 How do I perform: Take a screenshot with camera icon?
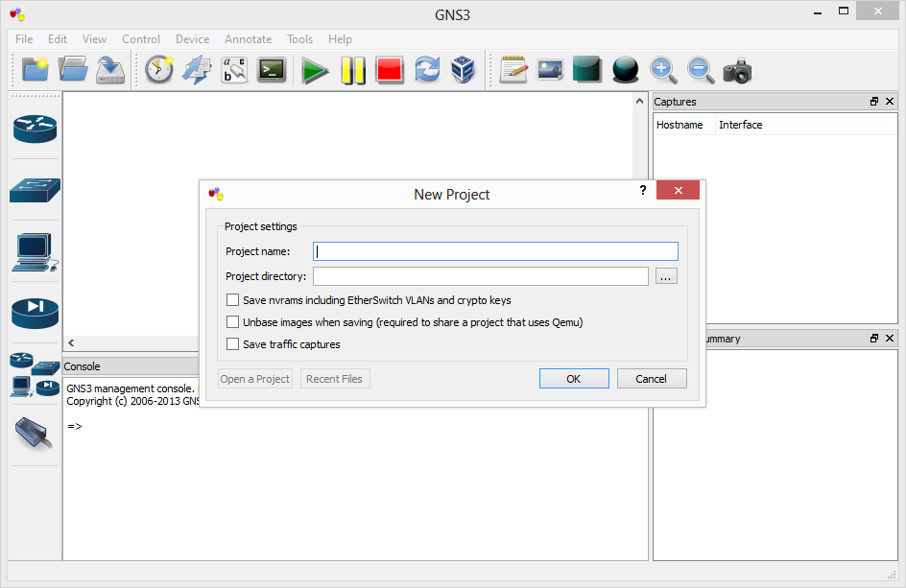(737, 70)
